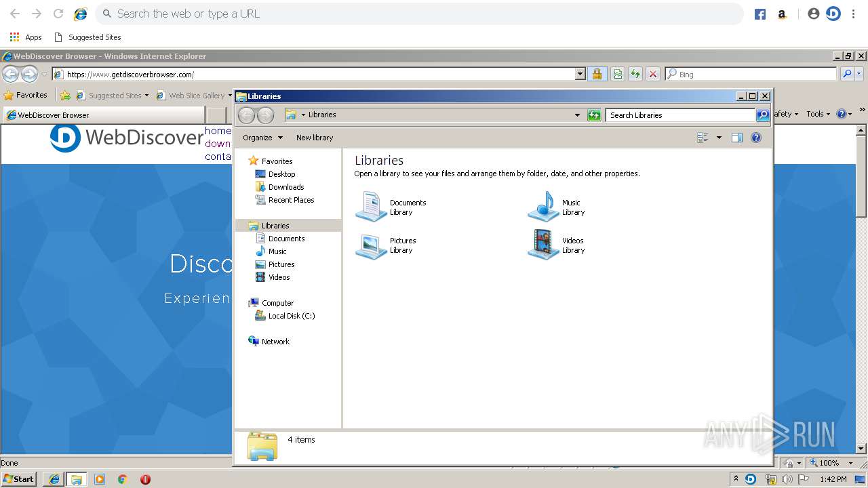868x488 pixels.
Task: Show the preview pane in Libraries
Action: click(737, 138)
